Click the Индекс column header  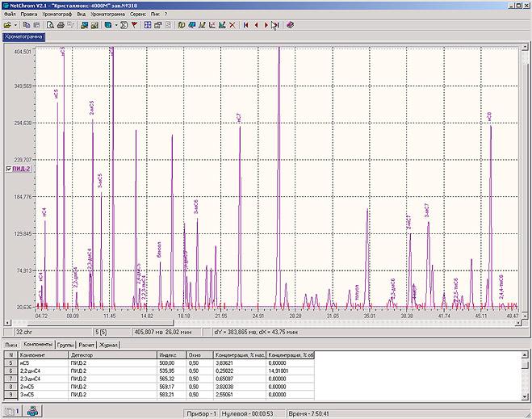coord(169,354)
